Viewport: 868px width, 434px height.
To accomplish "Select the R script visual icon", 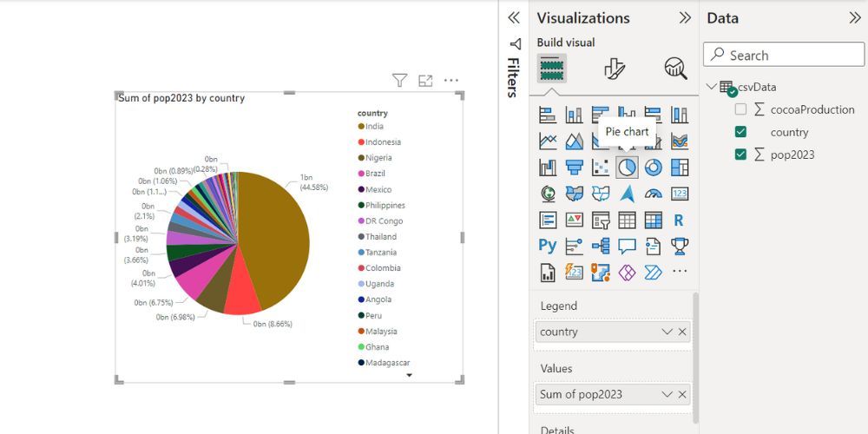I will [x=679, y=220].
